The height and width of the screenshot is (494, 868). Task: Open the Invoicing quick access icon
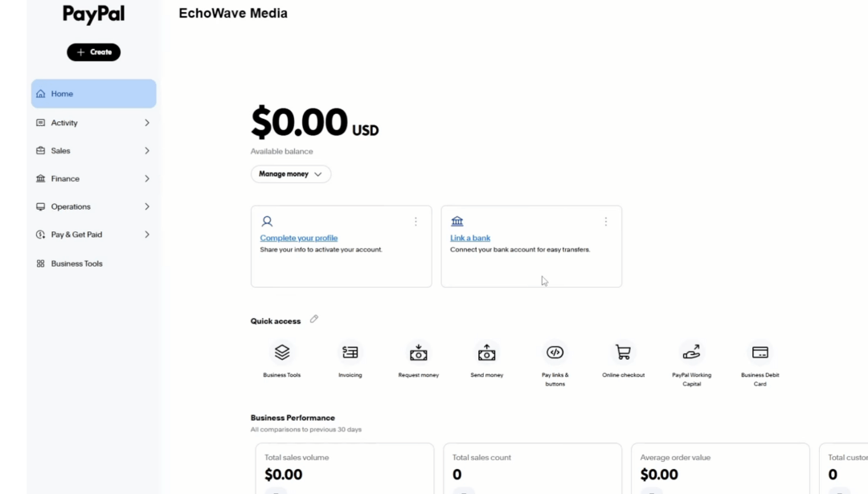(350, 352)
